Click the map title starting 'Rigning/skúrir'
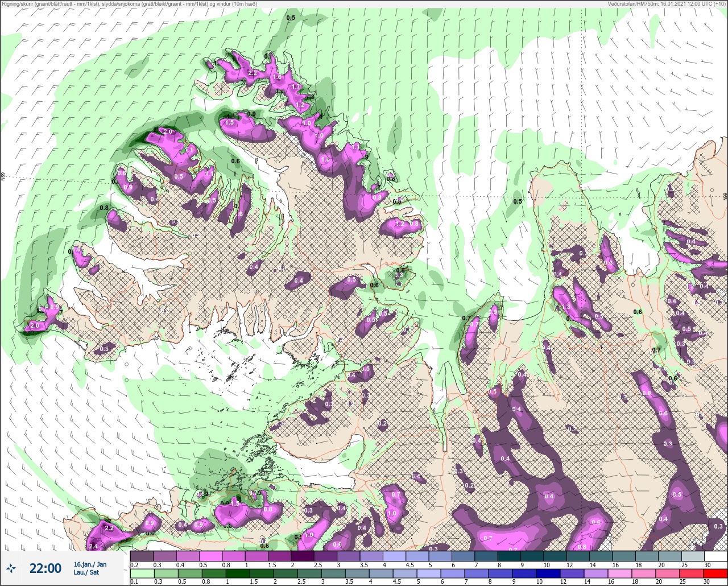Viewport: 728px width, 586px height. pos(129,3)
